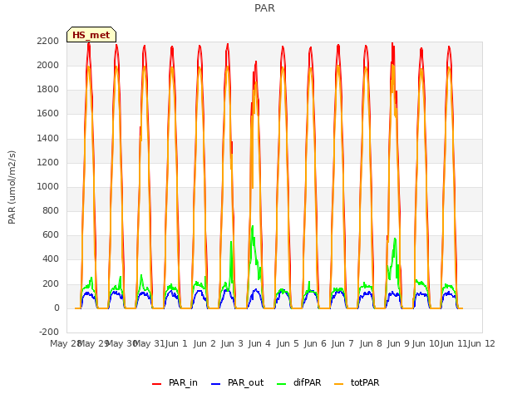The image size is (532, 399).
Task: Click the 800 y-axis tick label
Action: pos(51,211)
